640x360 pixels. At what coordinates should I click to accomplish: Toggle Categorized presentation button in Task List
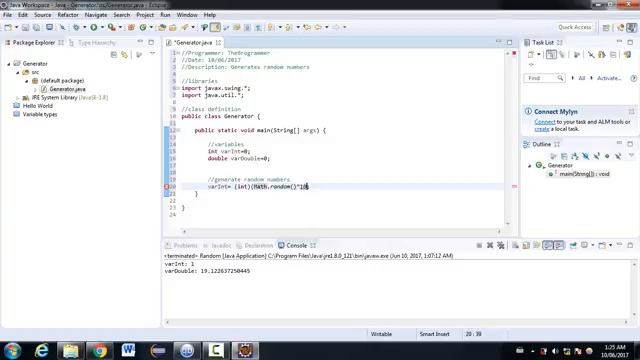(551, 55)
